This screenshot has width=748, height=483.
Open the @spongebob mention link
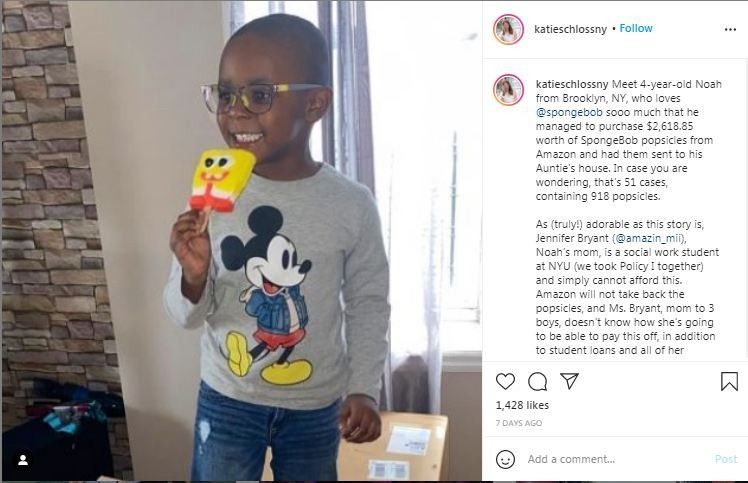pos(569,113)
